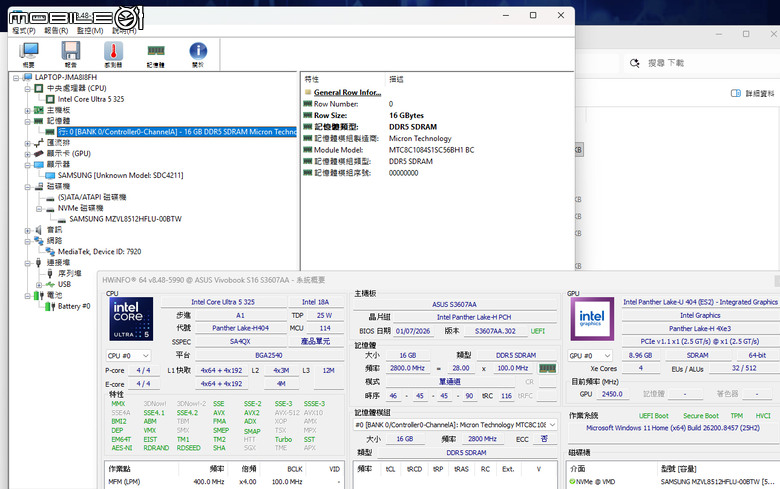Select the Intel Core Ultra 5 325 tree item
Viewport: 780px width, 489px height.
(x=91, y=99)
